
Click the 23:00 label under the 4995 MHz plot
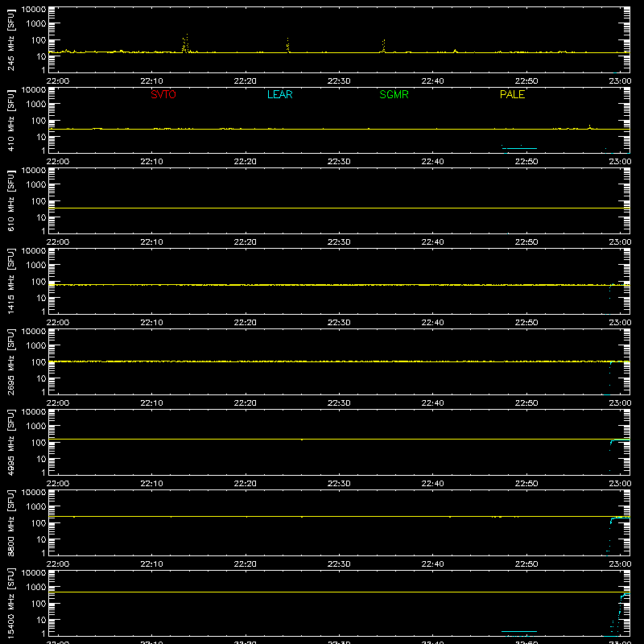point(620,484)
